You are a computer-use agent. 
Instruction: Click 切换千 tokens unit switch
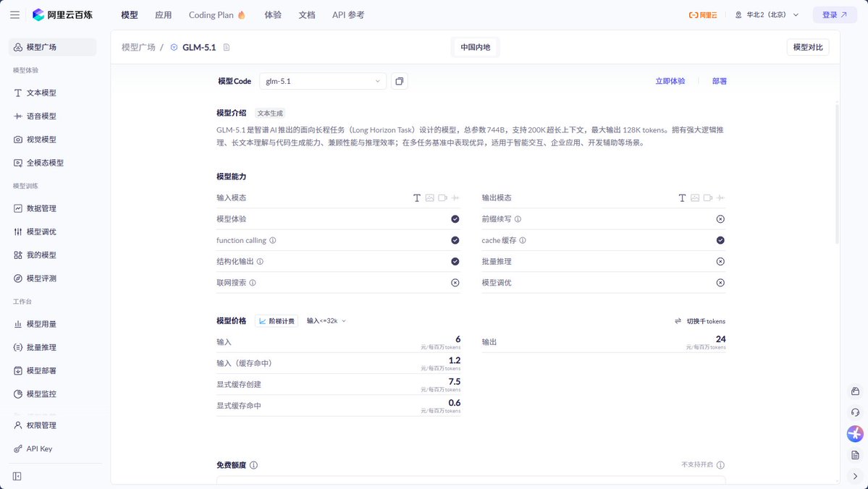click(x=700, y=321)
